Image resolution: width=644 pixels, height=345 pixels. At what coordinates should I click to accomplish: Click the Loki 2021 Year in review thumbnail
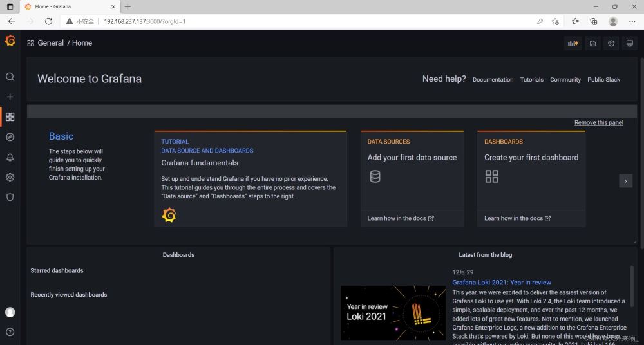pyautogui.click(x=393, y=313)
